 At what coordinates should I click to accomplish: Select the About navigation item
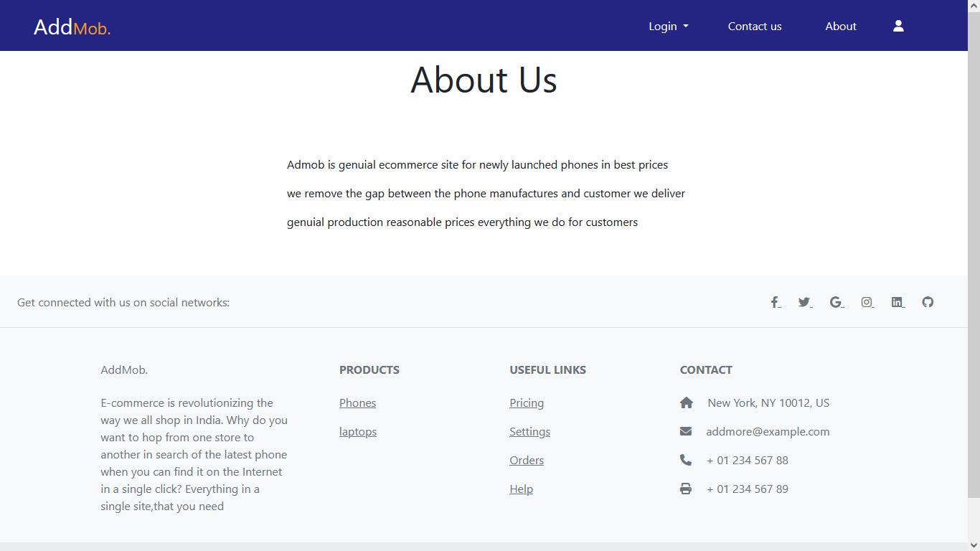[x=840, y=26]
